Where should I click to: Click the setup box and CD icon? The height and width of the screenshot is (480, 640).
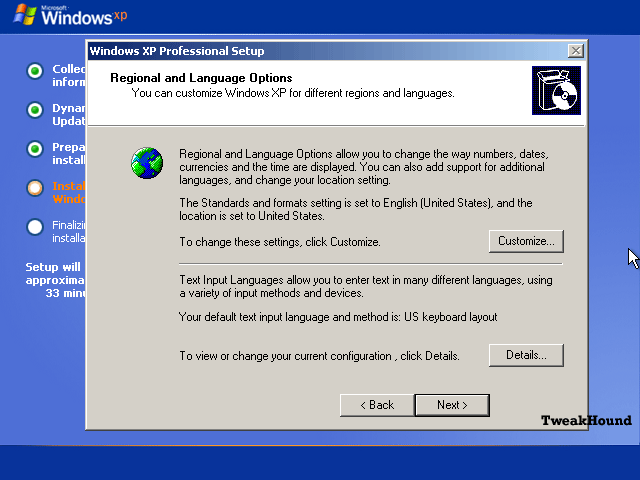556,91
